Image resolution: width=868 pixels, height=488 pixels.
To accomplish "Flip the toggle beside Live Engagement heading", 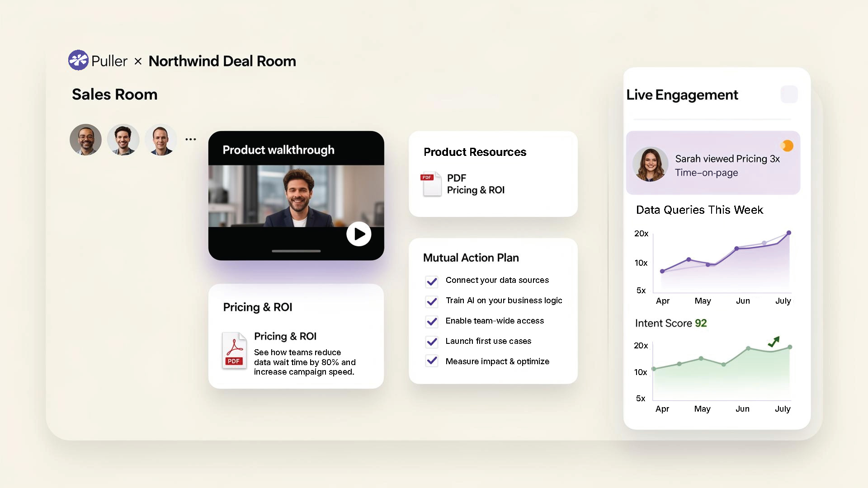I will coord(789,94).
